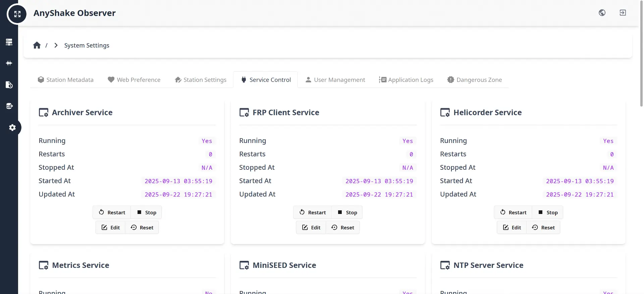Click the home icon in the breadcrumb

[x=37, y=45]
